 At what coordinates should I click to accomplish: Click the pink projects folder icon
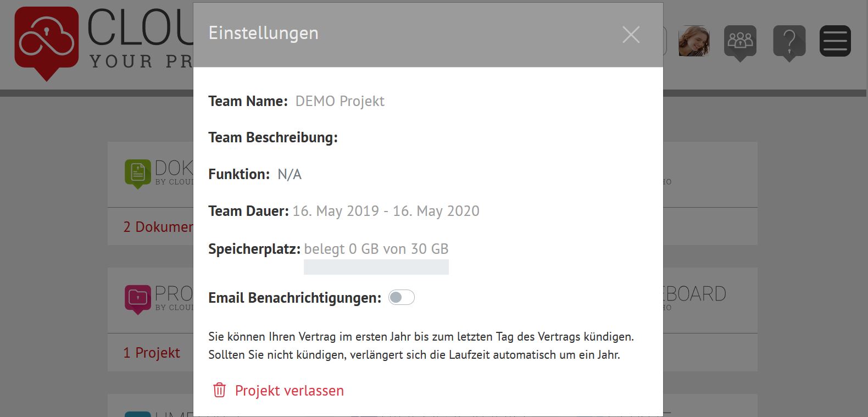[x=138, y=299]
